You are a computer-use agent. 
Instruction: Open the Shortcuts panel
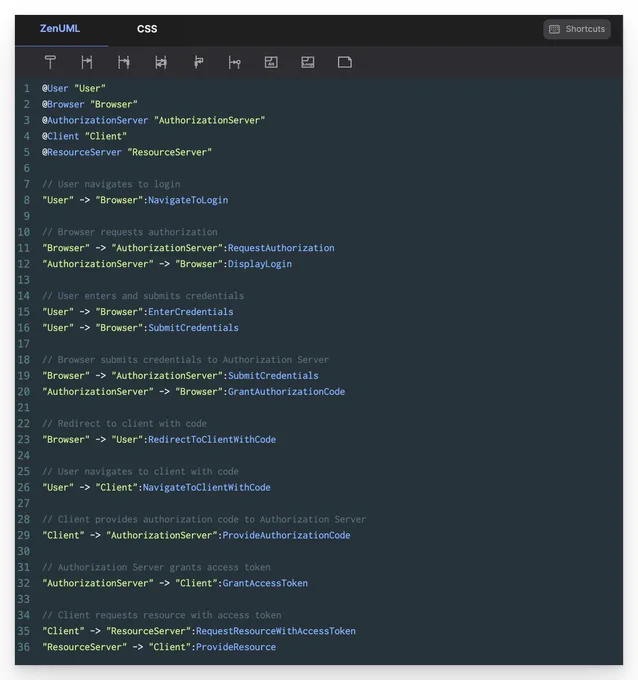(577, 29)
